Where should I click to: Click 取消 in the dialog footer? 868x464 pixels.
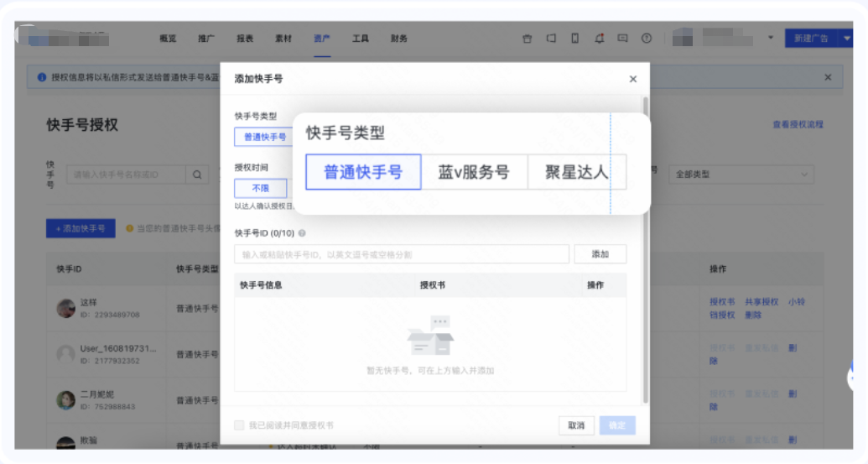pos(576,425)
